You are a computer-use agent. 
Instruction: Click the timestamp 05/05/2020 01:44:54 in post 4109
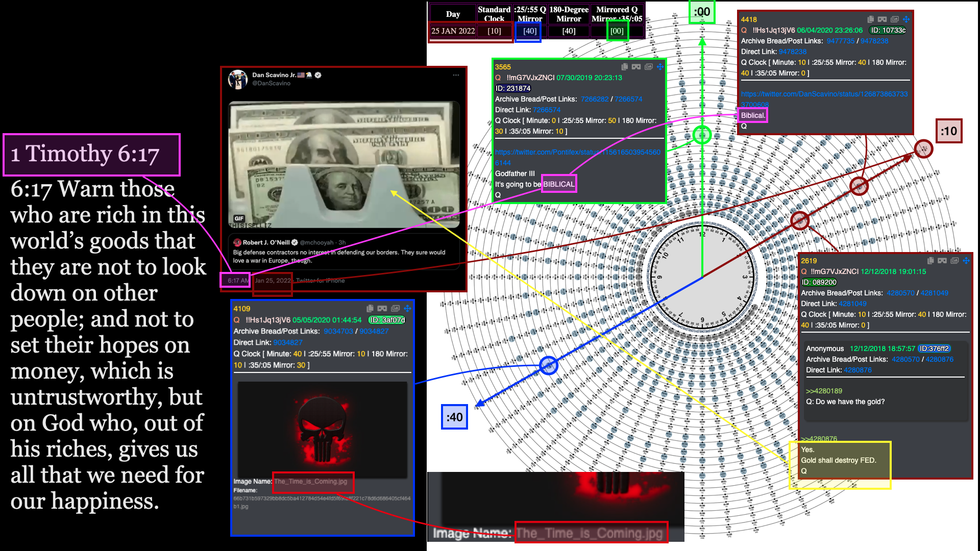coord(327,320)
